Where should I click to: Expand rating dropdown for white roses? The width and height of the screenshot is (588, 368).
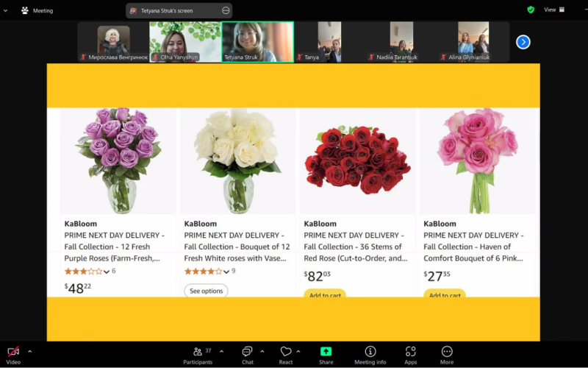[226, 272]
